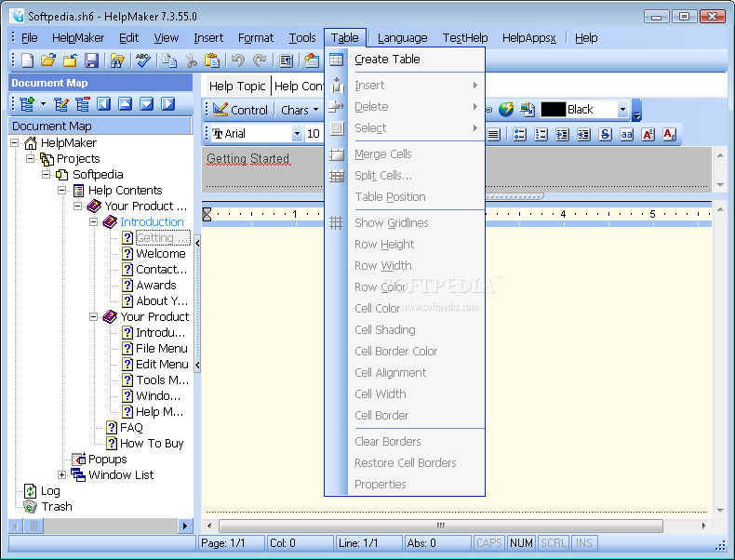Collapse the HelpMaker root tree node
This screenshot has height=560, width=735.
click(15, 142)
